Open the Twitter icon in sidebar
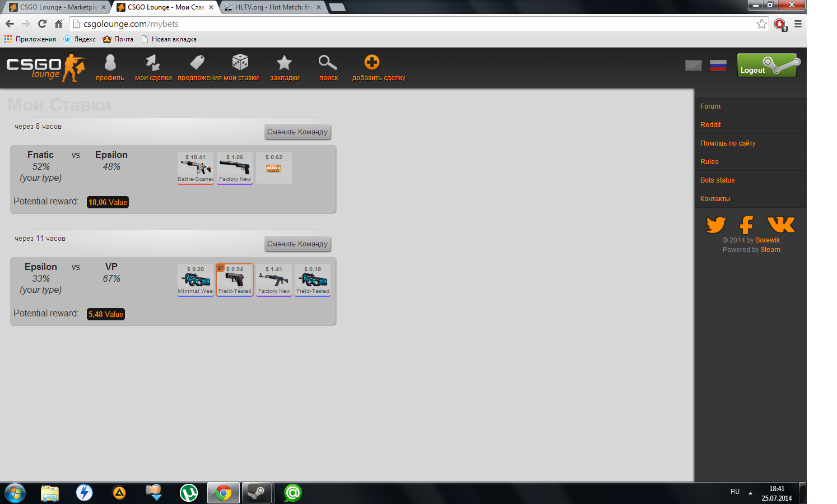 pyautogui.click(x=716, y=225)
